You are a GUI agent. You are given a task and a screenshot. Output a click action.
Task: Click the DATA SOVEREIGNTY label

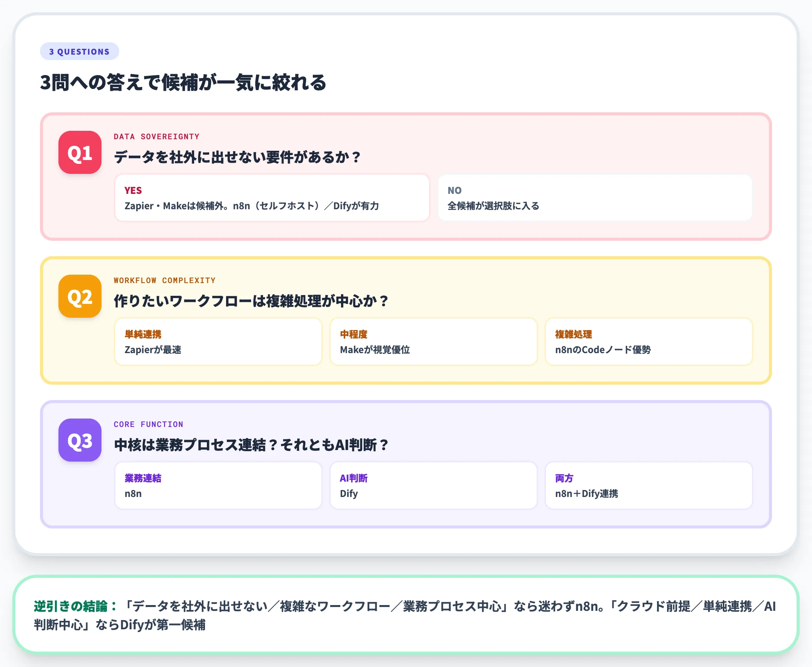point(156,137)
